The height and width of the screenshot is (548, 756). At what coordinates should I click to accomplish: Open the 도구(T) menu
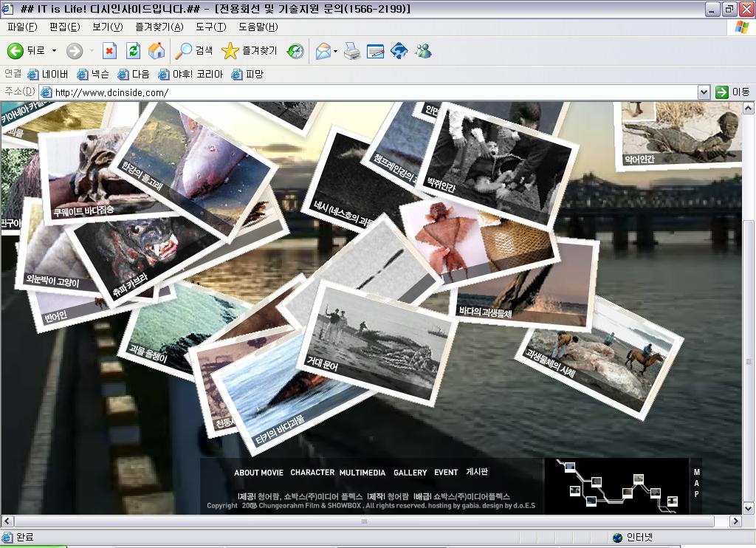tap(210, 27)
